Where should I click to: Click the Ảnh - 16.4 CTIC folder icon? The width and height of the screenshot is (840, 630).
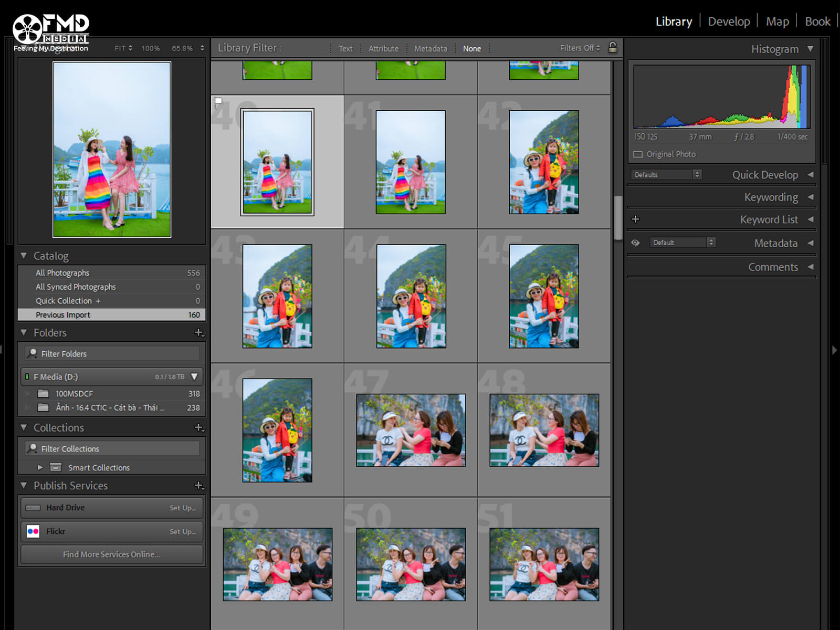pyautogui.click(x=43, y=407)
